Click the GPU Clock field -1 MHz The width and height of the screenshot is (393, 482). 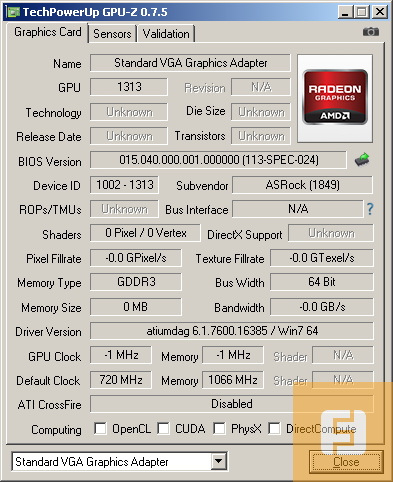(121, 355)
